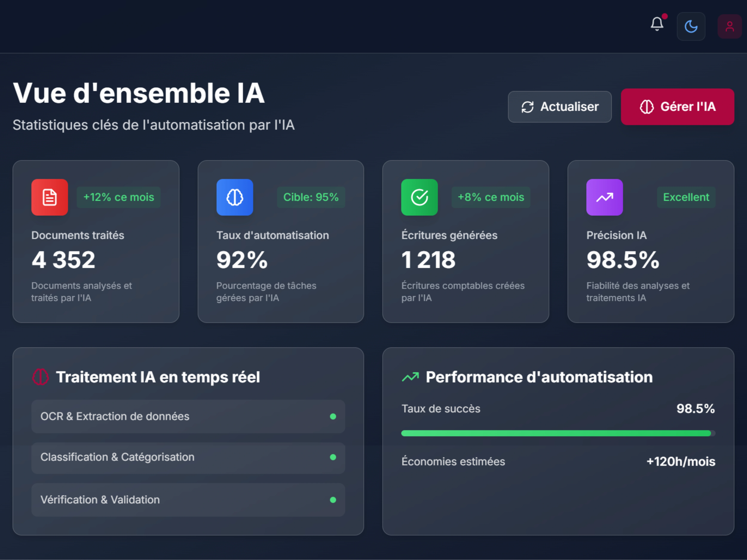Click the Excellent badge
Screen dimensions: 747x560
click(686, 197)
